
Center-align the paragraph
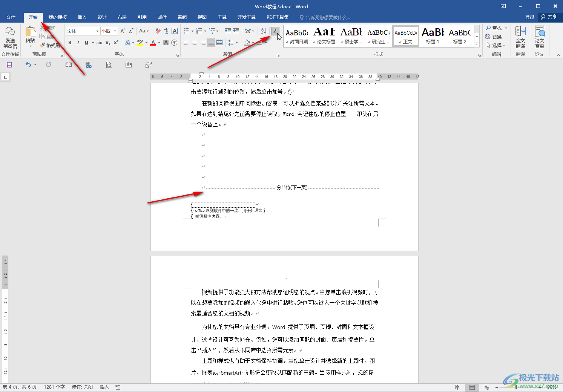tap(195, 43)
